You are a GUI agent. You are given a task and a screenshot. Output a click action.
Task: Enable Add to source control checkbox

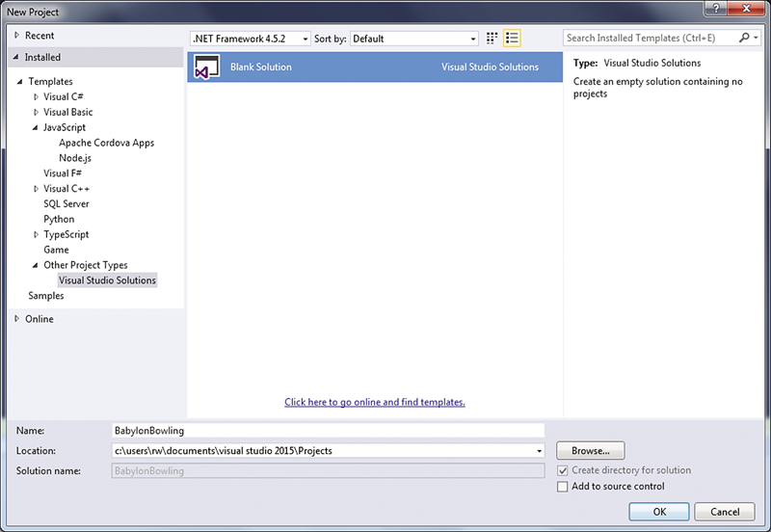click(x=563, y=487)
